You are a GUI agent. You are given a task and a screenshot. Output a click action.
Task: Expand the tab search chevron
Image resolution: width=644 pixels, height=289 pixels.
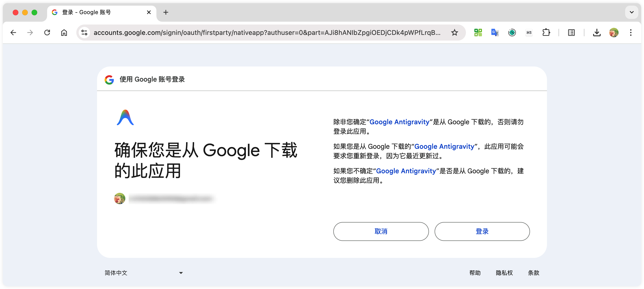pos(631,12)
